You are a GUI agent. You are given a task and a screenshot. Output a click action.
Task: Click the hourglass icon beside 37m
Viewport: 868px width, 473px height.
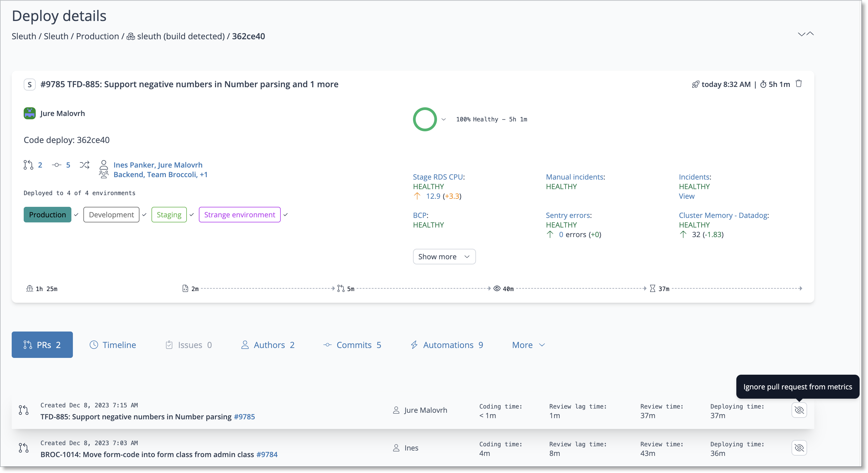652,289
